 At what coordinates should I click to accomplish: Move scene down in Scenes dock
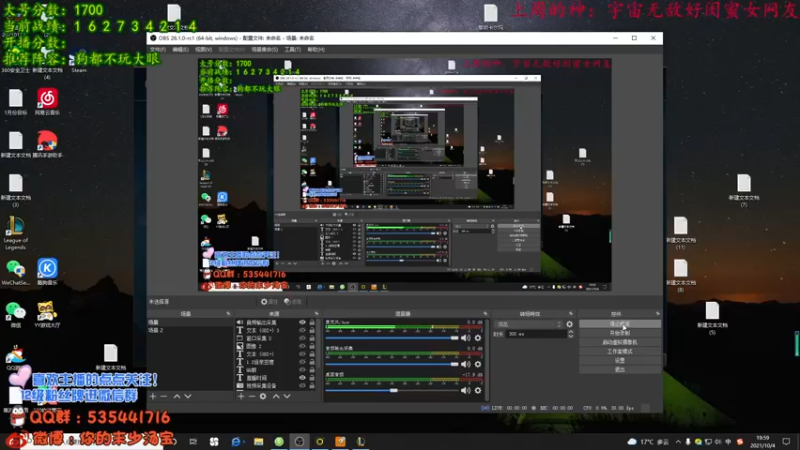point(188,396)
